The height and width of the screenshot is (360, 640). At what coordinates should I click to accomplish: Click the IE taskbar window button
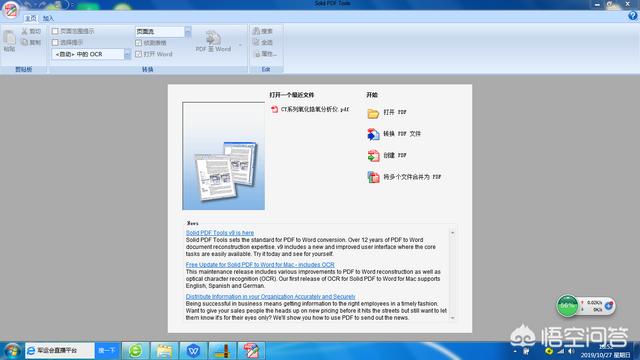pyautogui.click(x=60, y=351)
